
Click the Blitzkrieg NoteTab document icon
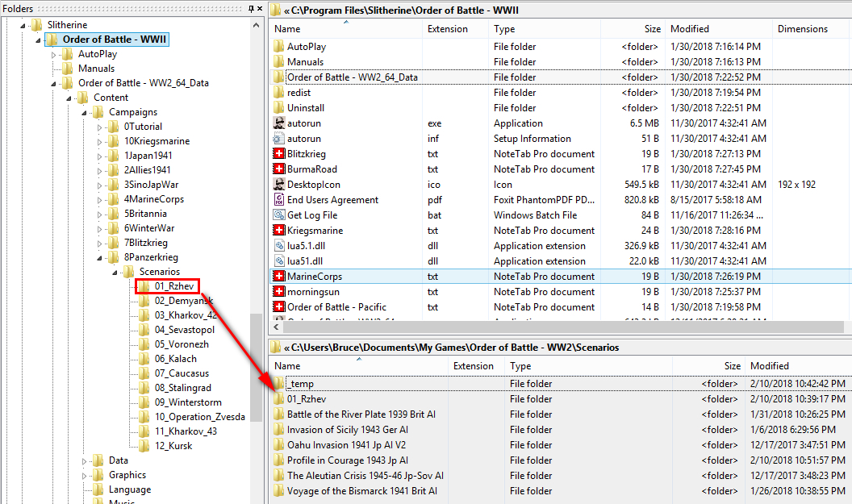[x=278, y=154]
